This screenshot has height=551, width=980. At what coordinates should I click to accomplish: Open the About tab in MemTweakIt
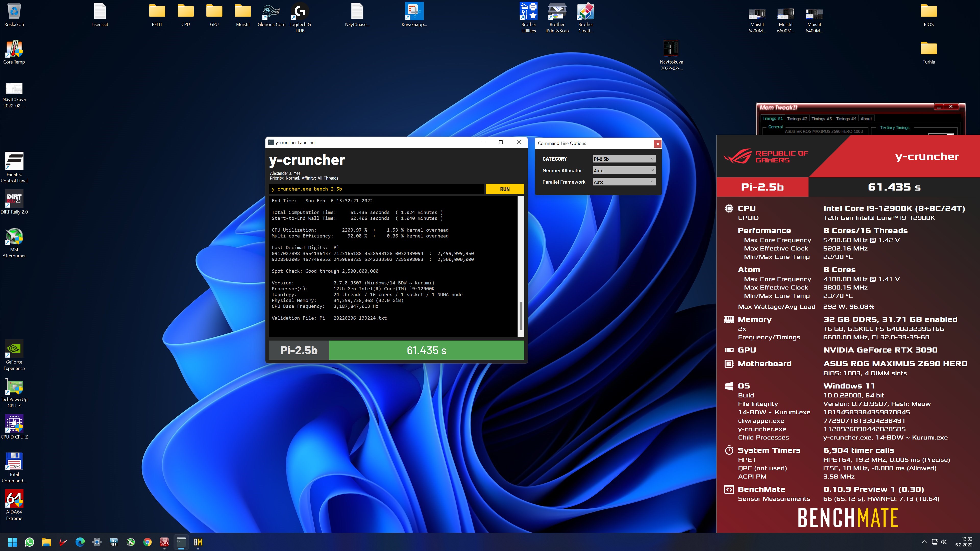click(866, 119)
